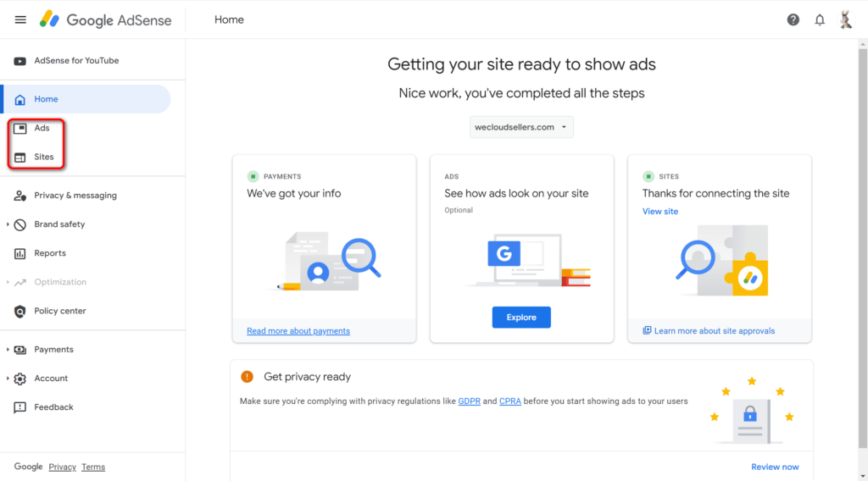
Task: Click the Brand safety blocked-circle icon
Action: (x=20, y=224)
